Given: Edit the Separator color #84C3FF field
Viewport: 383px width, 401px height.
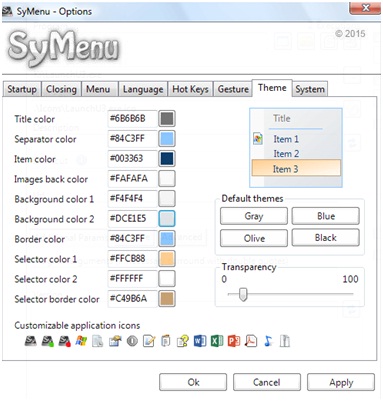Looking at the screenshot, I should 132,139.
